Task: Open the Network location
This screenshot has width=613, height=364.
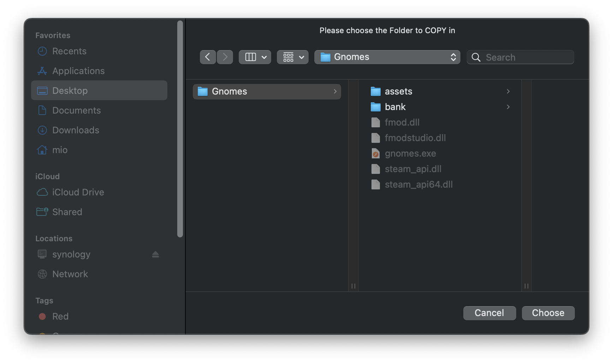Action: coord(70,274)
